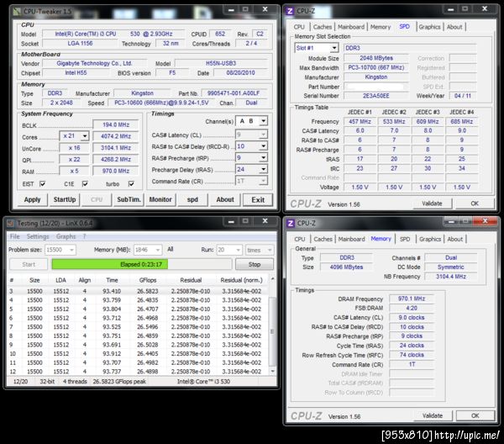Image resolution: width=504 pixels, height=444 pixels.
Task: Expand the Precharge Delay (tRAS) dropdown
Action: [262, 169]
